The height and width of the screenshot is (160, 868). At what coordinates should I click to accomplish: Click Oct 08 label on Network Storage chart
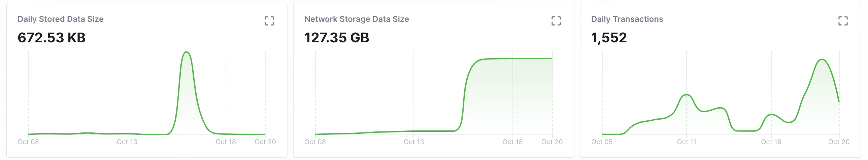coord(315,142)
